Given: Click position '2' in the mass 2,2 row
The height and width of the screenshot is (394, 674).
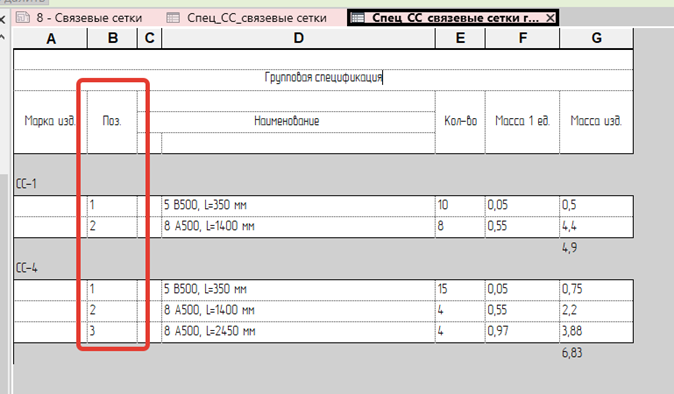Looking at the screenshot, I should tap(112, 311).
